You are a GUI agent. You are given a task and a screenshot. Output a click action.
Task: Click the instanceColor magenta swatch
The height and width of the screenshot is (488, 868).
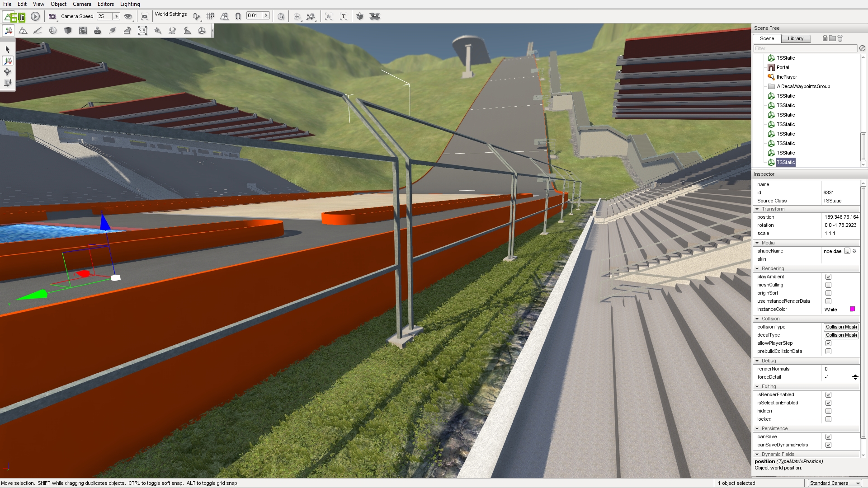pos(852,310)
